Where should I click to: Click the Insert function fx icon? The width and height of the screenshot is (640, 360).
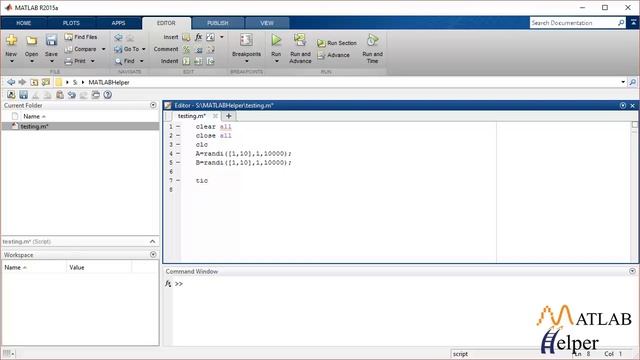click(198, 37)
